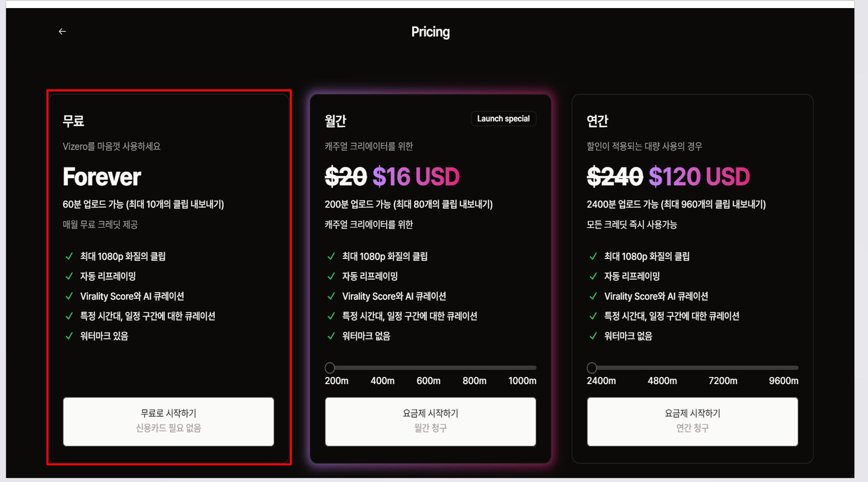The image size is (868, 482).
Task: Click the monthly plan 자동 리프레이밍 checkmark
Action: pyautogui.click(x=331, y=276)
